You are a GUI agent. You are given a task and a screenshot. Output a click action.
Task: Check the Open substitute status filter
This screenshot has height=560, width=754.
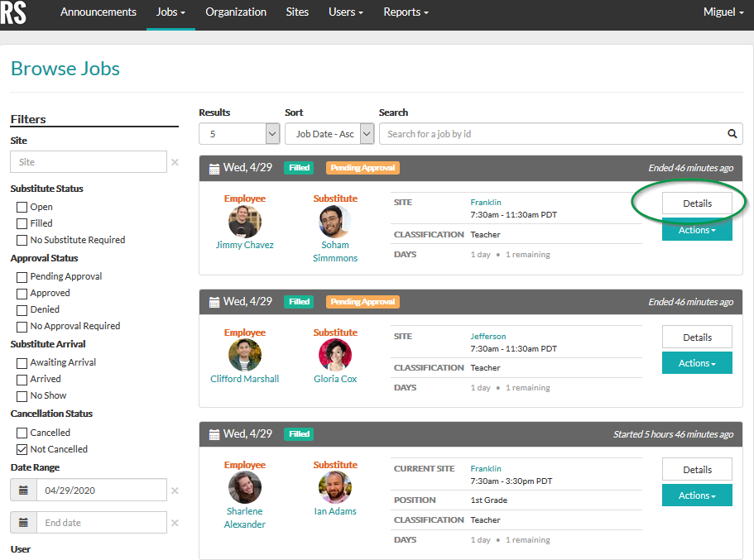click(x=22, y=207)
